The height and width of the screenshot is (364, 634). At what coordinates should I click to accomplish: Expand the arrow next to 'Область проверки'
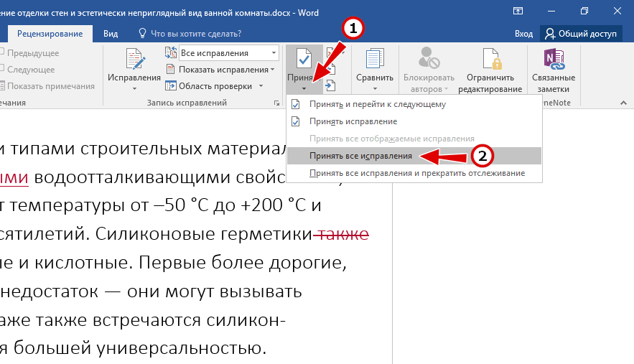pos(261,86)
